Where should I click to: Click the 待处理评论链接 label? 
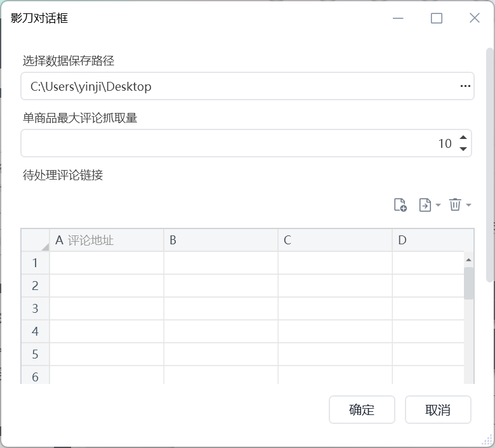point(62,175)
